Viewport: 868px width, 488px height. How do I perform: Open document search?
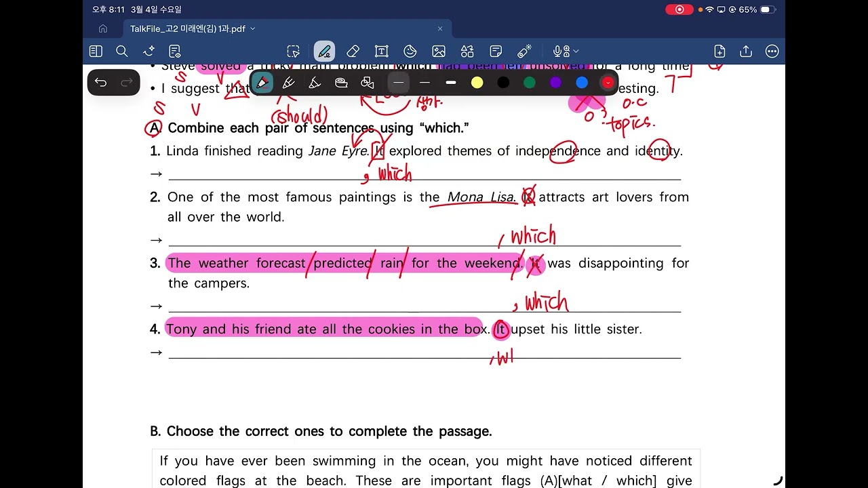coord(122,52)
